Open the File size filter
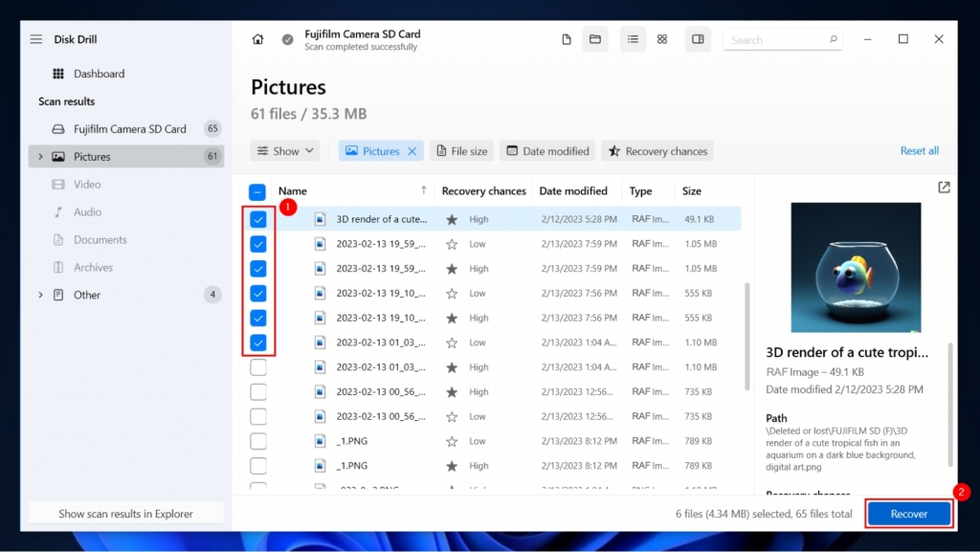The height and width of the screenshot is (552, 980). [461, 150]
